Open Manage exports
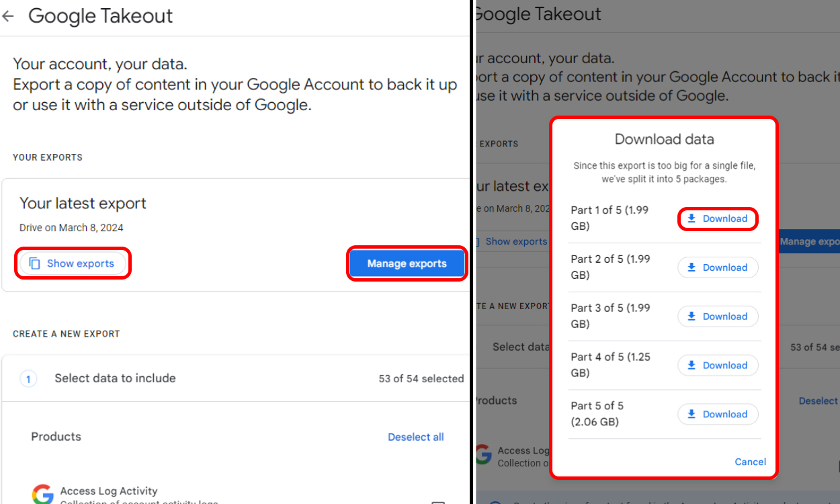The width and height of the screenshot is (840, 504). (x=407, y=263)
